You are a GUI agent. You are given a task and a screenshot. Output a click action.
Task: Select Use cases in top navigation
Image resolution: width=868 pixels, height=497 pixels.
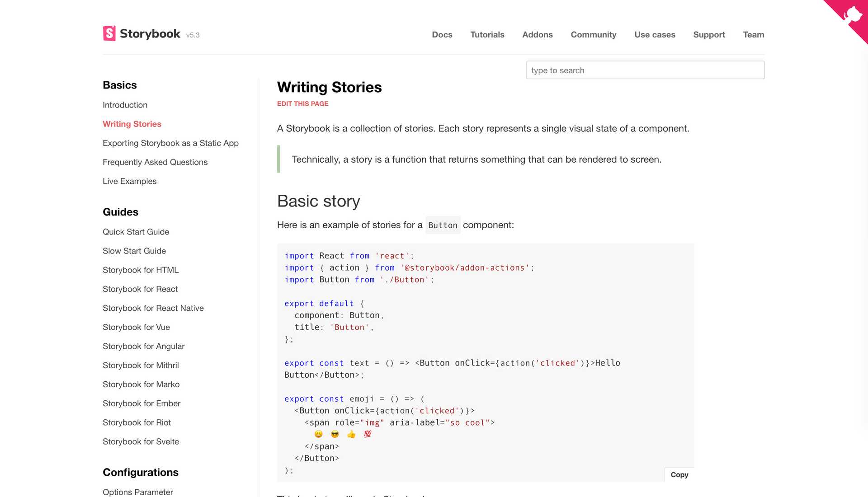654,35
